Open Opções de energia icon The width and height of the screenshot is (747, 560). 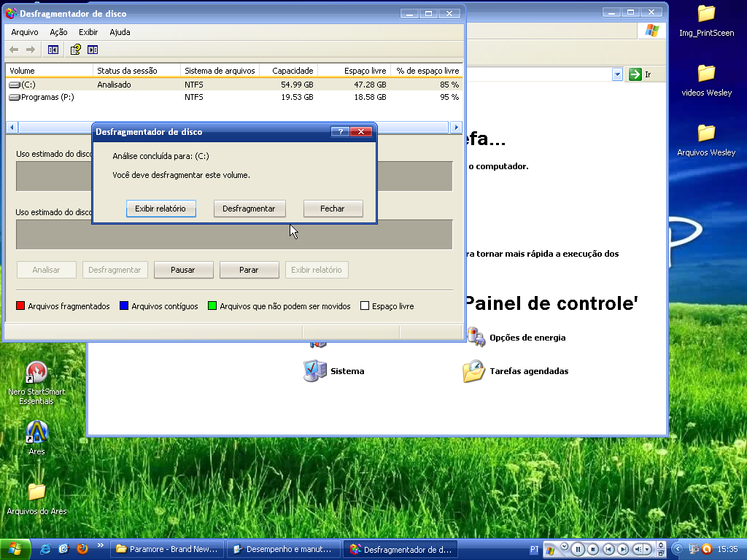point(476,338)
